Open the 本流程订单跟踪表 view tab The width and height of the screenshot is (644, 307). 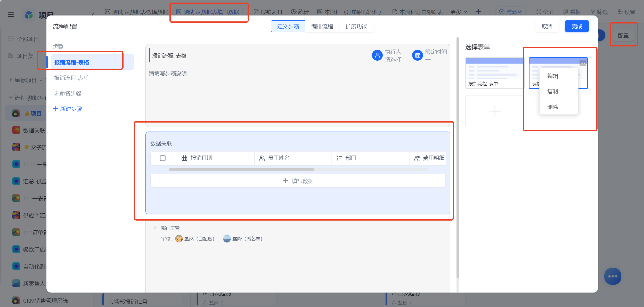[x=417, y=12]
